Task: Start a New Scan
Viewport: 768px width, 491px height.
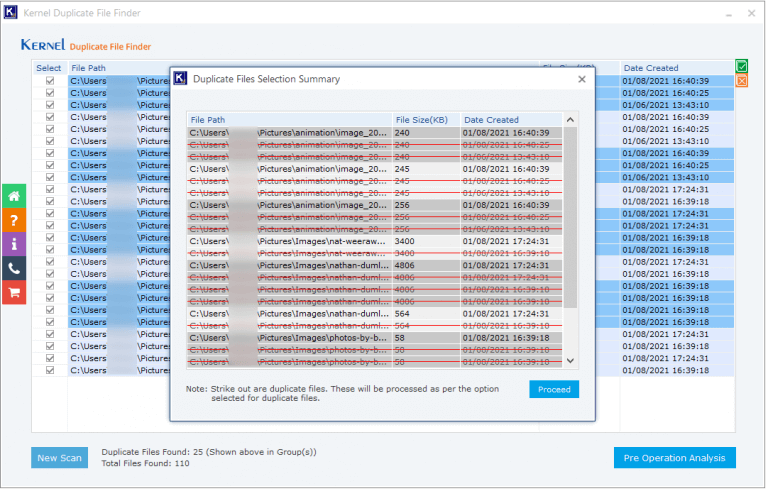Action: 61,458
